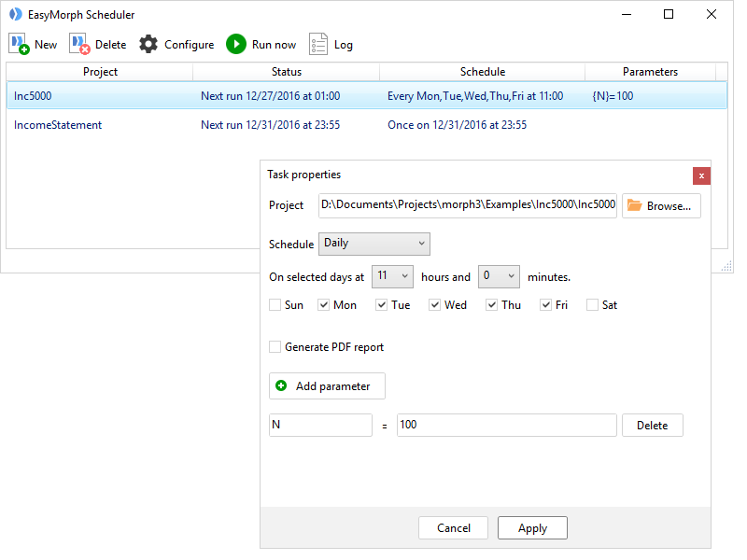Minimize the EasyMorph Scheduler window
This screenshot has width=747, height=560.
[x=627, y=14]
